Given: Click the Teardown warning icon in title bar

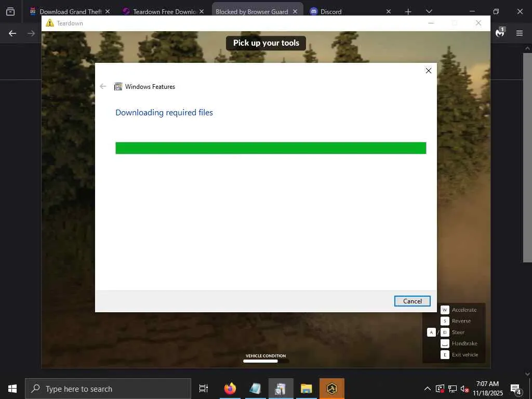Looking at the screenshot, I should 50,23.
